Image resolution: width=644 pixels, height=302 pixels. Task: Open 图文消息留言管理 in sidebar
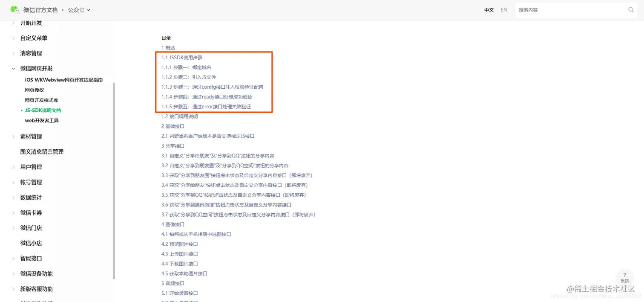coord(42,152)
